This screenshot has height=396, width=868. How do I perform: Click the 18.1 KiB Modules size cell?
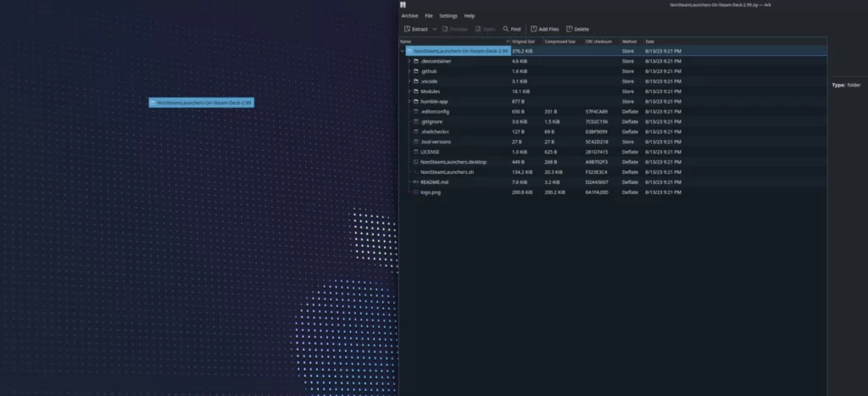pyautogui.click(x=521, y=92)
